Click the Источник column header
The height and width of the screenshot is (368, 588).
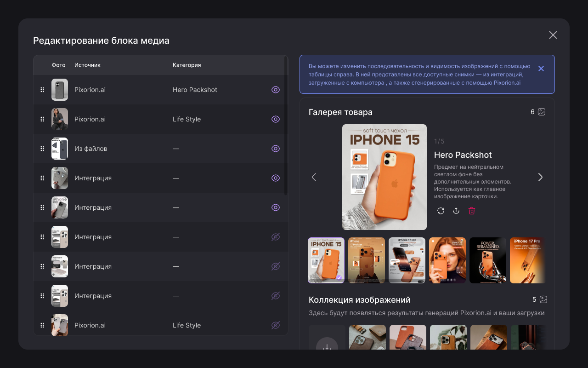(x=87, y=65)
